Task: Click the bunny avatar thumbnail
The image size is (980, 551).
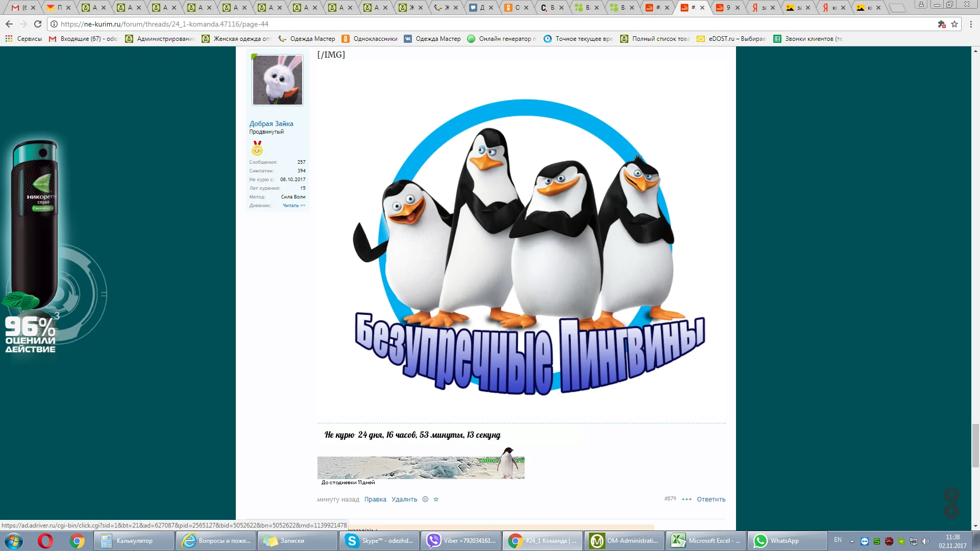Action: pos(278,80)
